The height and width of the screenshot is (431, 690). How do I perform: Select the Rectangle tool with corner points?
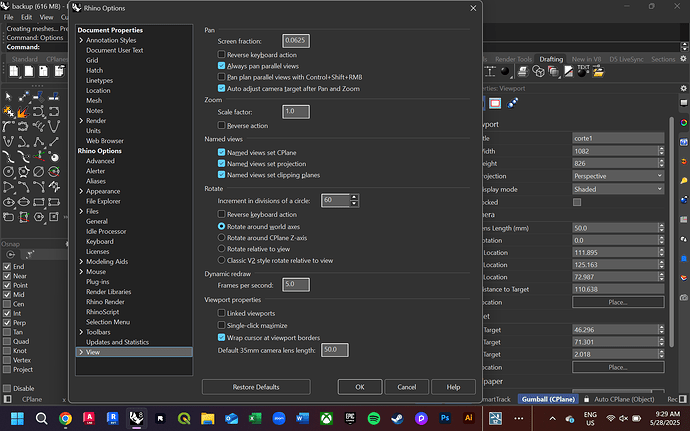39,202
